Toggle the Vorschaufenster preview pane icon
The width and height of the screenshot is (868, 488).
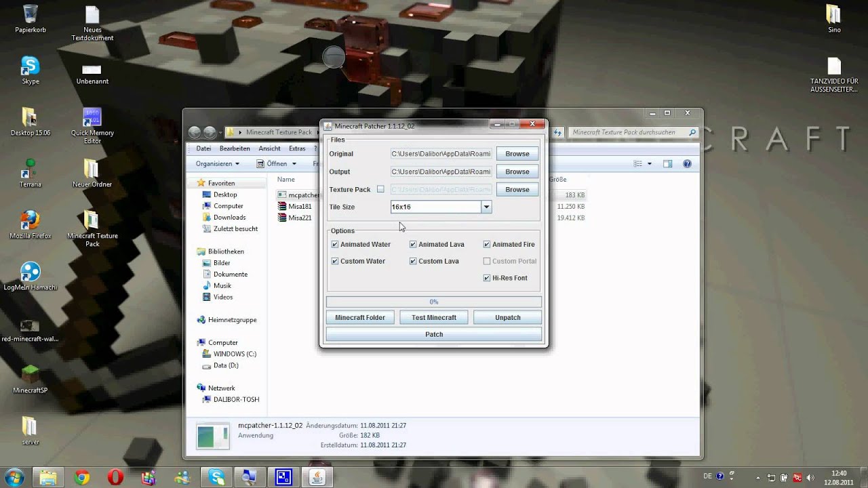[667, 164]
